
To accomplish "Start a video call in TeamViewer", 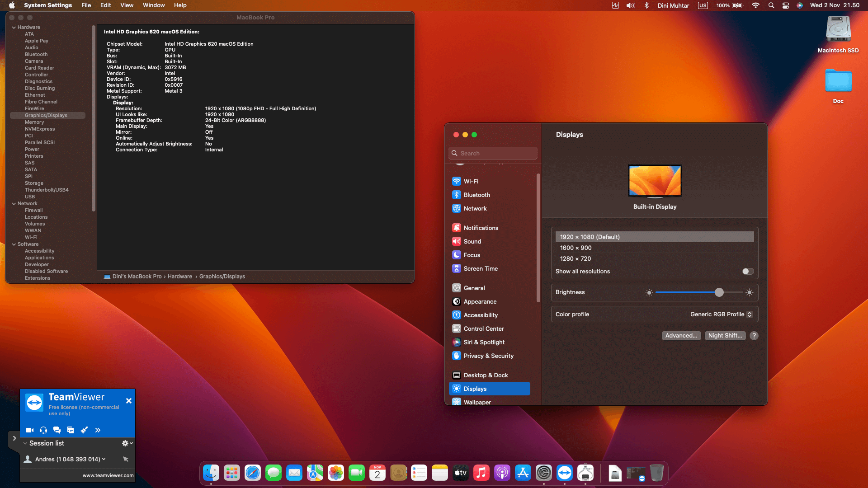I will click(x=30, y=430).
